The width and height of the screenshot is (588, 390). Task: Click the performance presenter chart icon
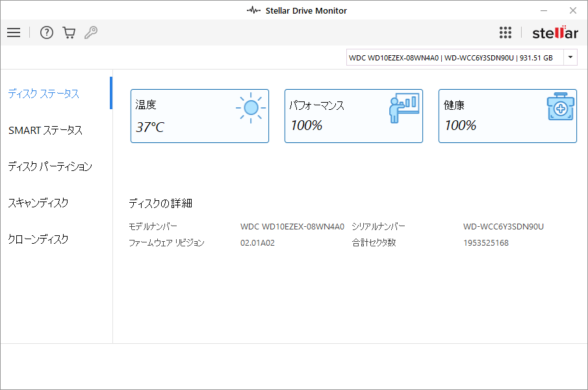pos(403,108)
